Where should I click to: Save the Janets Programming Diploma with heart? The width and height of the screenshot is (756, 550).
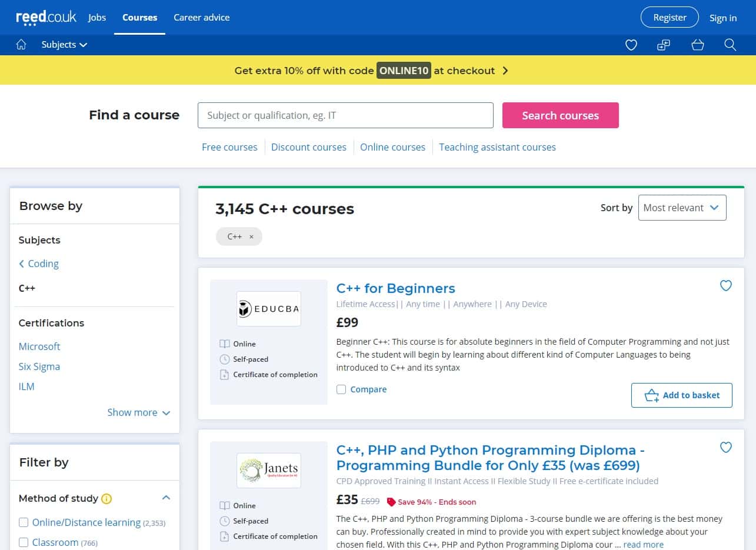726,448
